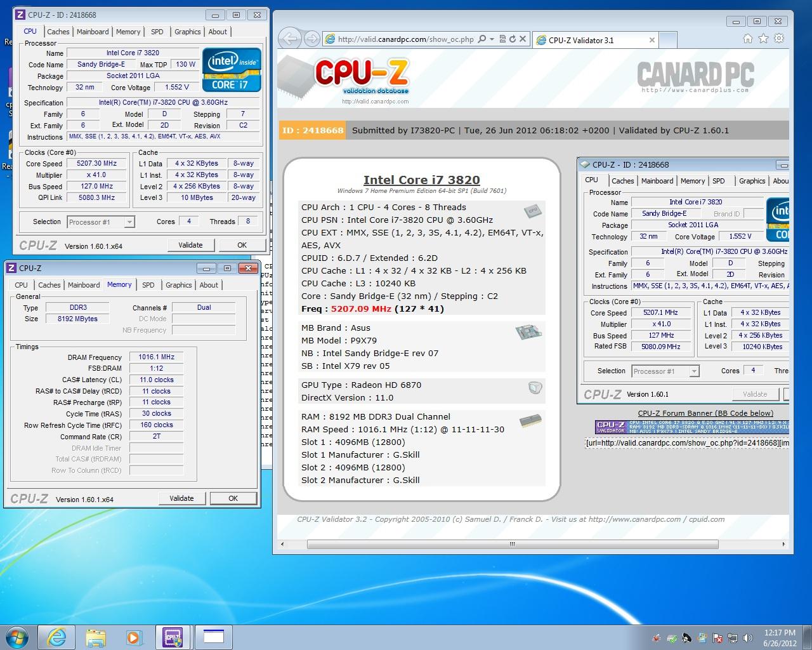Open the SPD tab in the CPU-Z memory window

(x=148, y=285)
